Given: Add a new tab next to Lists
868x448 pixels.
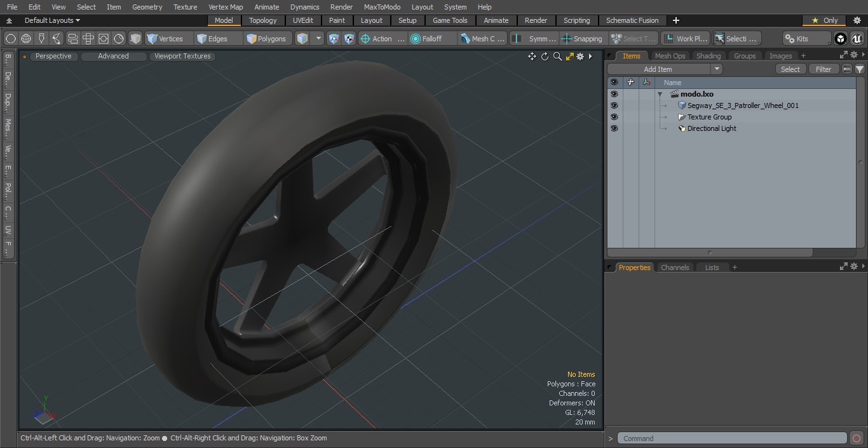Looking at the screenshot, I should (x=735, y=268).
